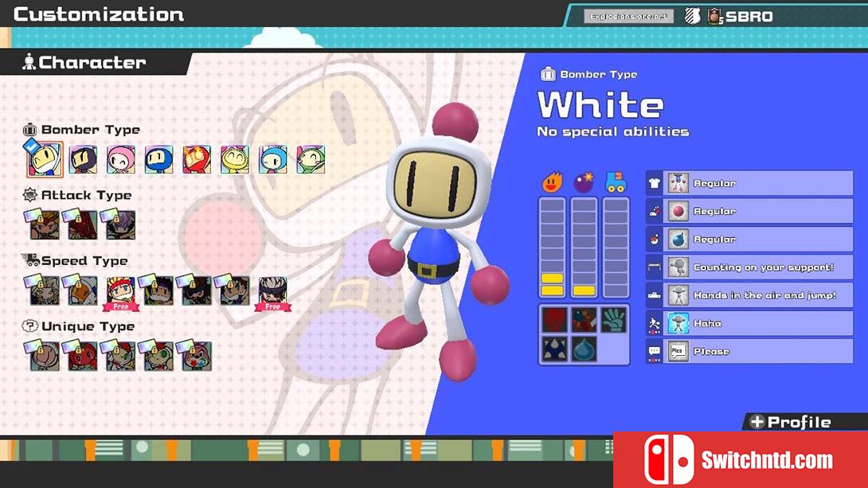
Task: Click the striped shield rank icon
Action: point(693,16)
